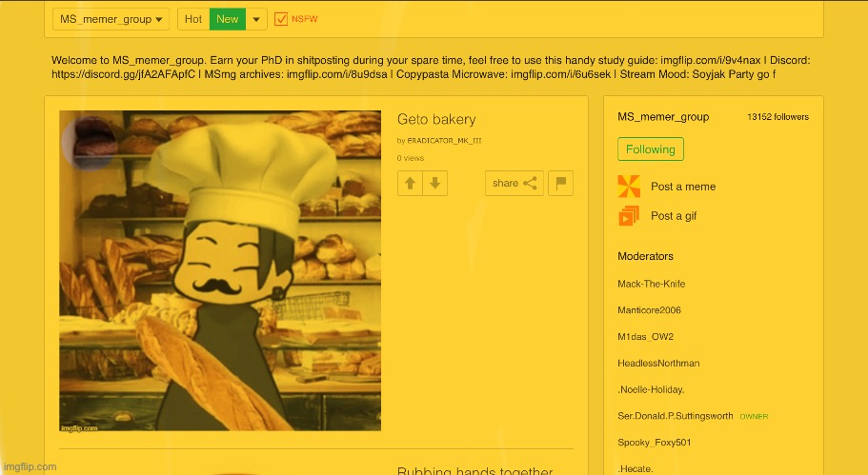Open the Geto bakery post title
This screenshot has width=868, height=475.
coord(436,119)
